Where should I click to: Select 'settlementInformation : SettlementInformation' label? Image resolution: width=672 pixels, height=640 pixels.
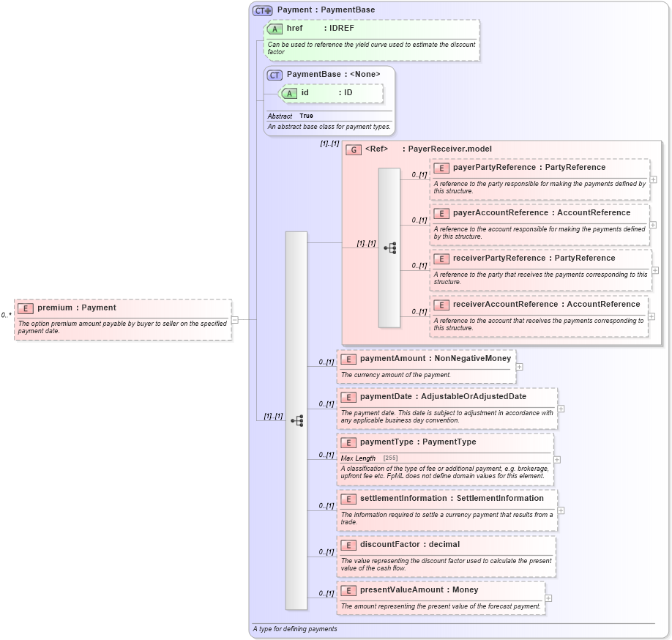click(452, 498)
